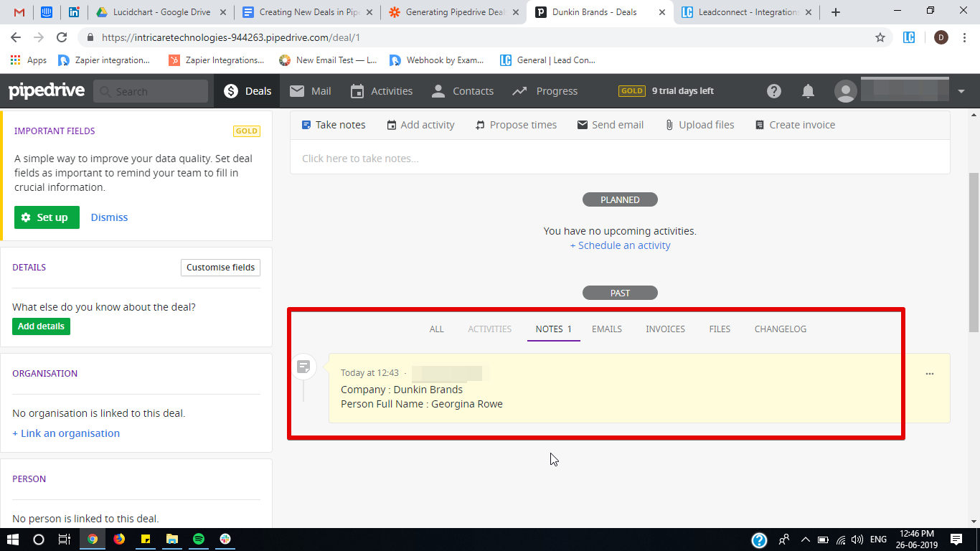Open note options three-dot menu
This screenshot has height=551, width=980.
(930, 374)
